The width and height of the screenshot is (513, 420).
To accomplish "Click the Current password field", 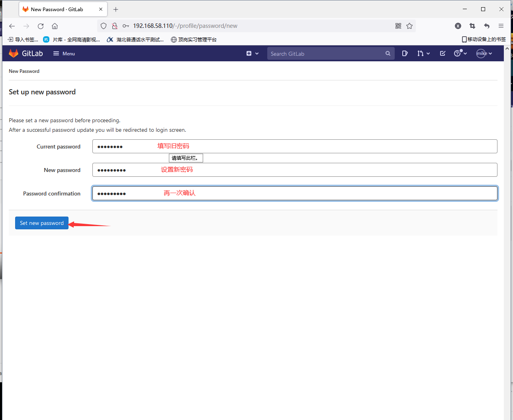I will click(295, 147).
